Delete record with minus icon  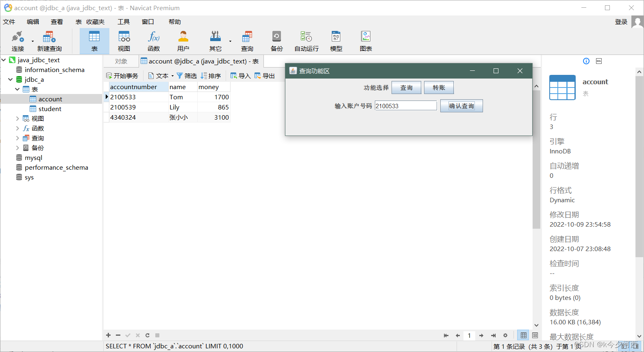118,335
